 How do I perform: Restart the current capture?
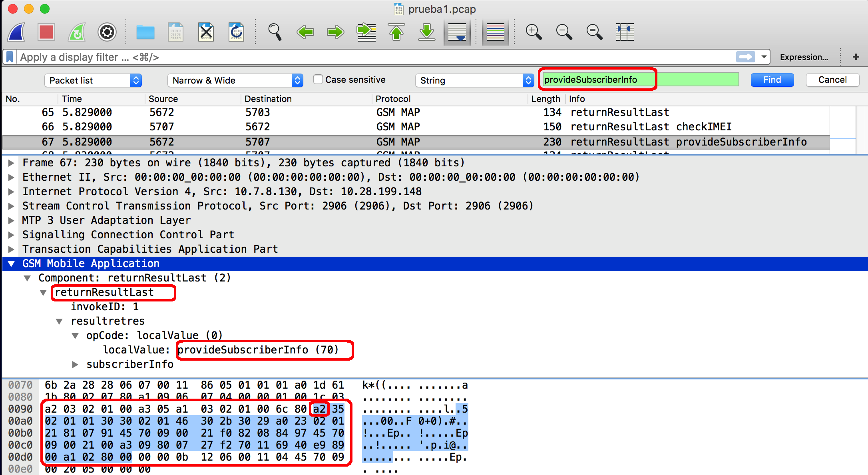tap(77, 32)
